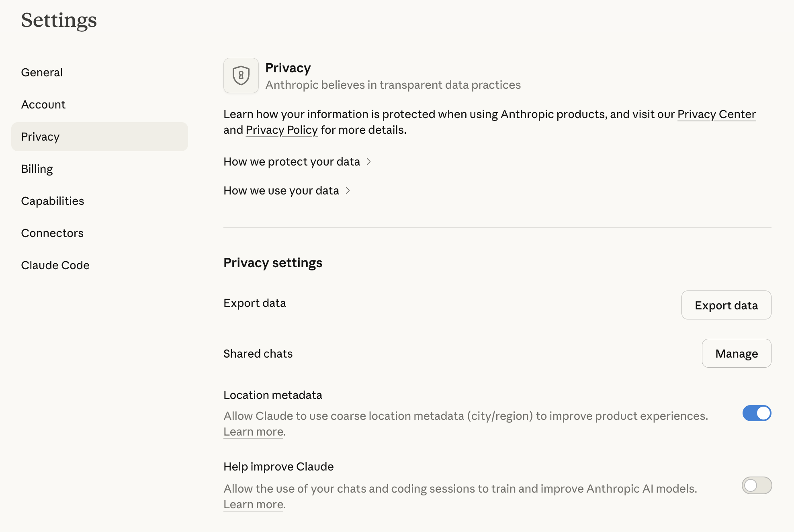Expand How we protect your data
This screenshot has width=794, height=532.
292,162
